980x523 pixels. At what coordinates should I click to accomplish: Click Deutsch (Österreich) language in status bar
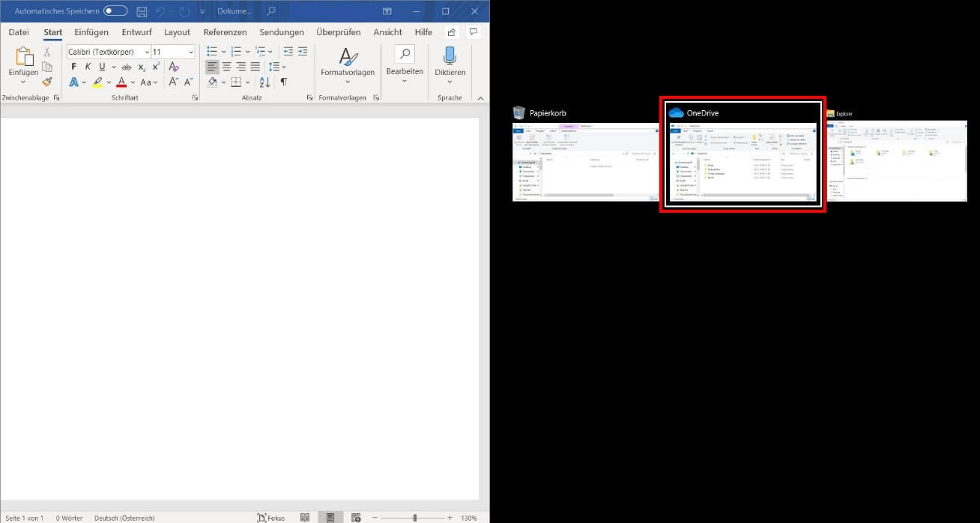click(124, 518)
